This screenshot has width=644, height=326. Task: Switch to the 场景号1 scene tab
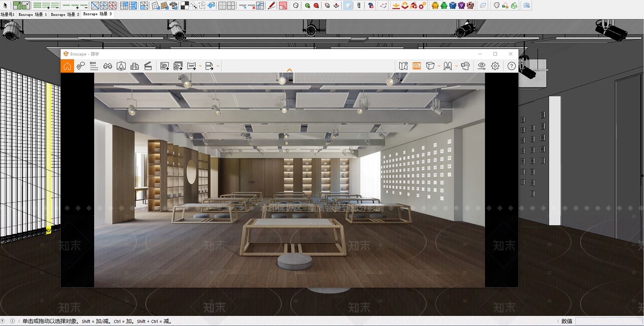tap(8, 14)
